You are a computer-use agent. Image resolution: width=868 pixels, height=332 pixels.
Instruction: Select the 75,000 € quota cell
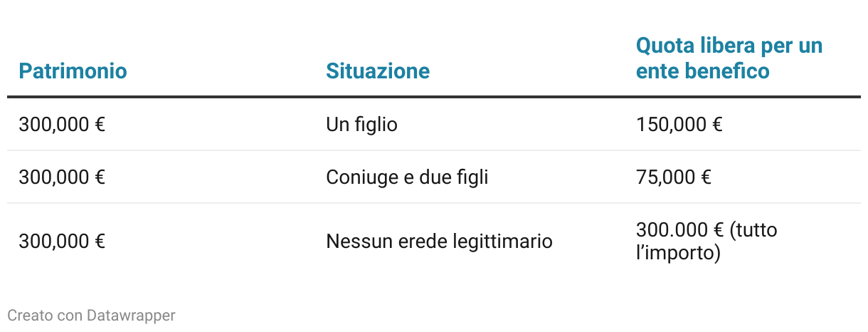point(674,177)
